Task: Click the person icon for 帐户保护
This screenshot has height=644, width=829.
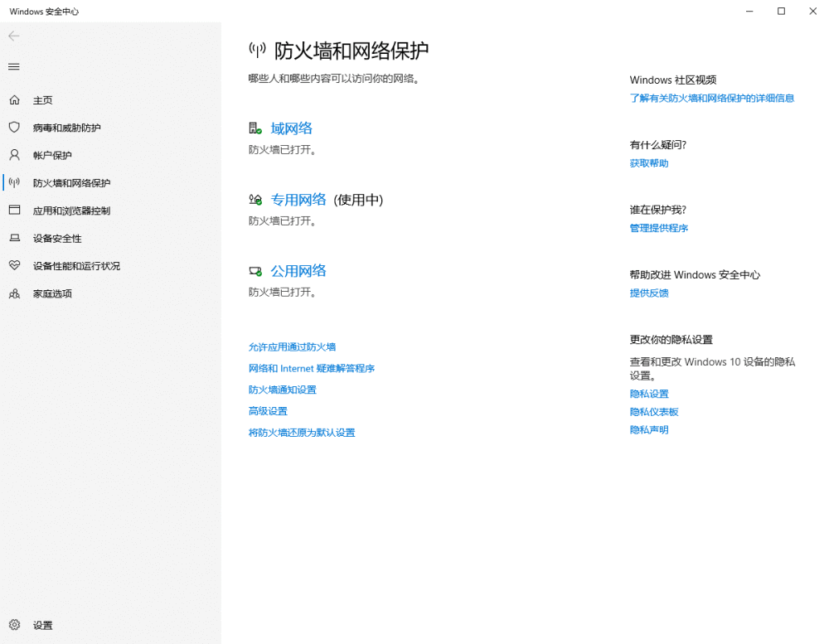Action: point(15,155)
